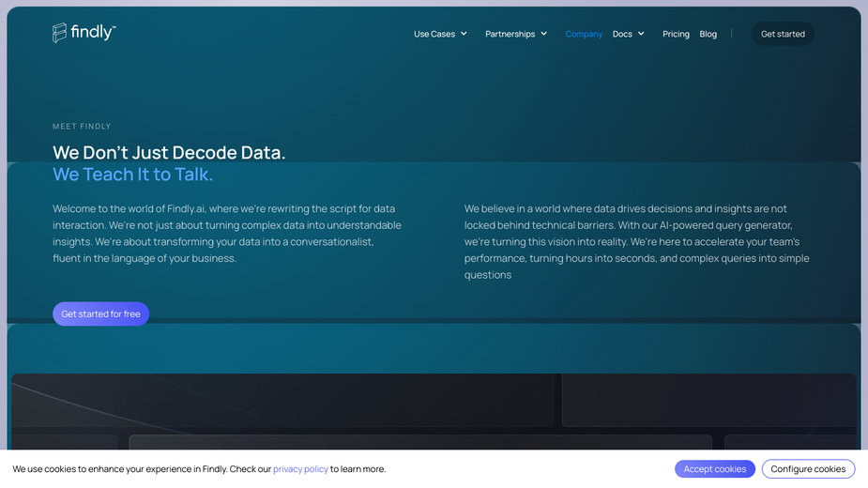This screenshot has height=488, width=868.
Task: Go to the Company page
Action: [584, 34]
